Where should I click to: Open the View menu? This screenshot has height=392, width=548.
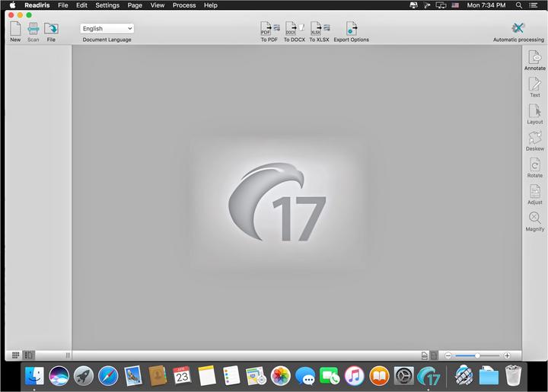point(158,5)
